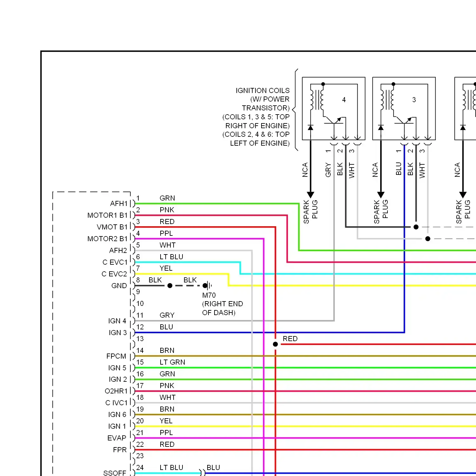476x476 pixels.
Task: Click the number 4 inside the ignition coil
Action: pos(344,100)
